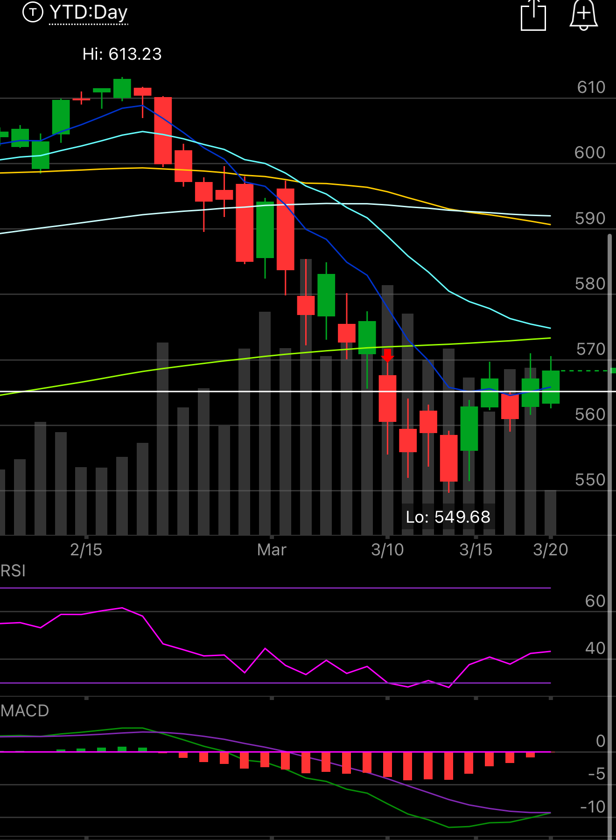
Task: Tap the Hi: 613.23 label
Action: (122, 54)
